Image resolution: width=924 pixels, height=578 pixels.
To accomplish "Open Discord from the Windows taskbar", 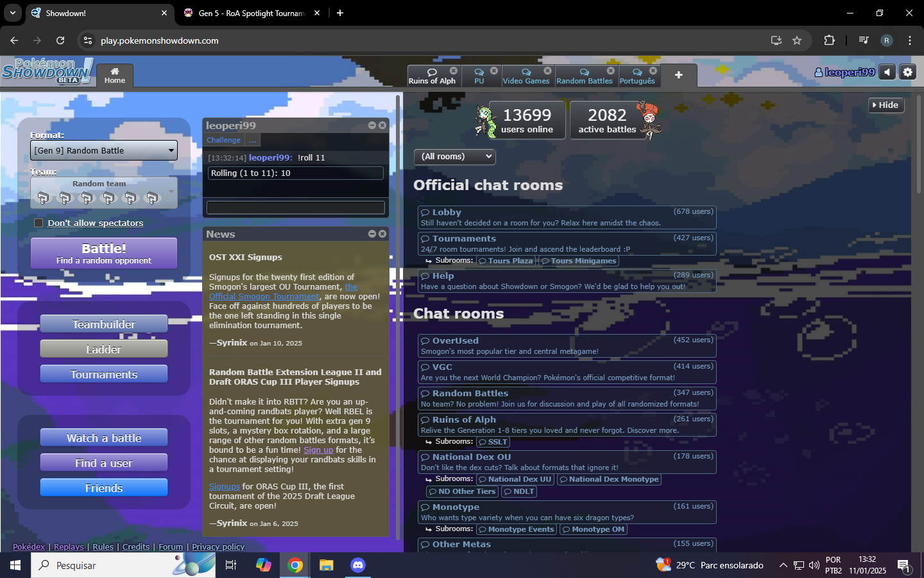I will 357,565.
